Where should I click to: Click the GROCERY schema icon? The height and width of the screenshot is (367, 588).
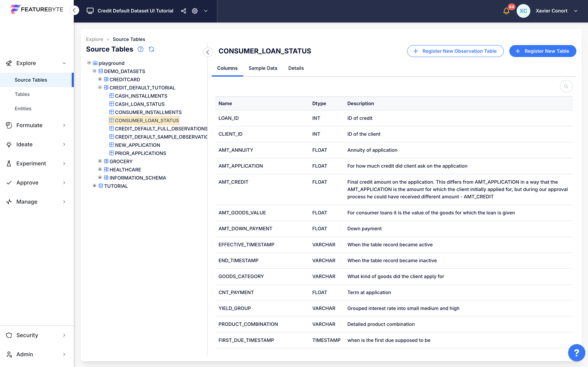(106, 161)
